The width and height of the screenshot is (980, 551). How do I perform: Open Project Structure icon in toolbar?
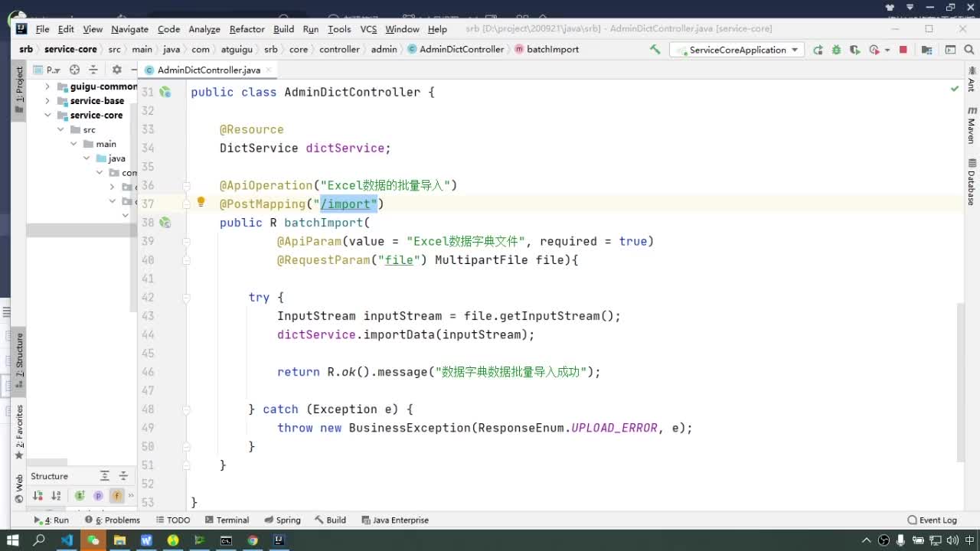926,50
